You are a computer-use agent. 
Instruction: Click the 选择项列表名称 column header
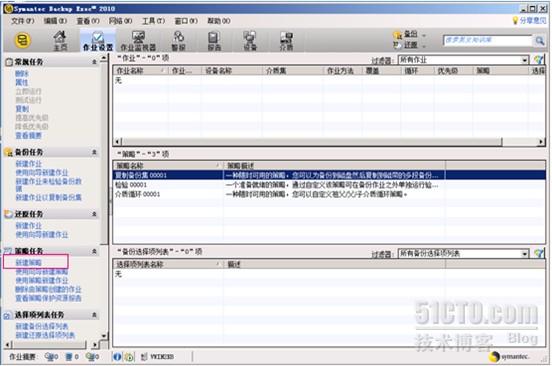click(168, 264)
